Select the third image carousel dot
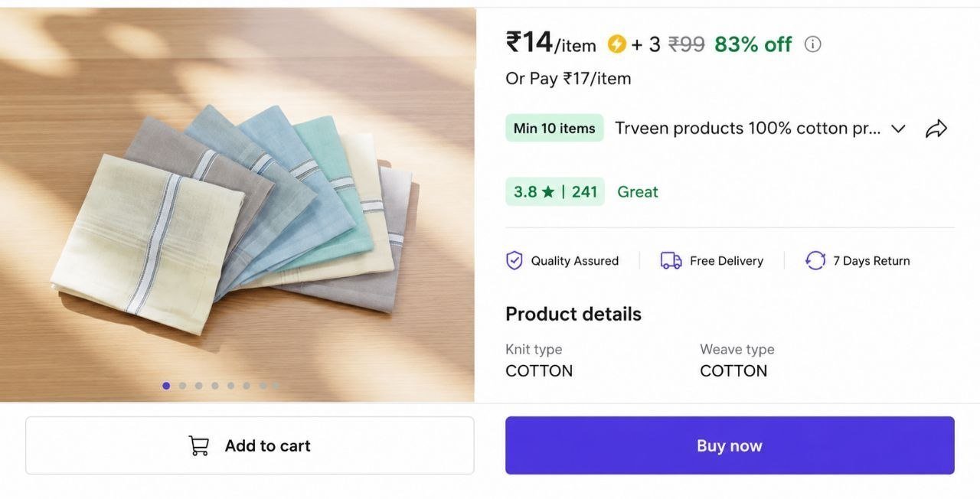Screen dimensions: 980x499 [198, 386]
